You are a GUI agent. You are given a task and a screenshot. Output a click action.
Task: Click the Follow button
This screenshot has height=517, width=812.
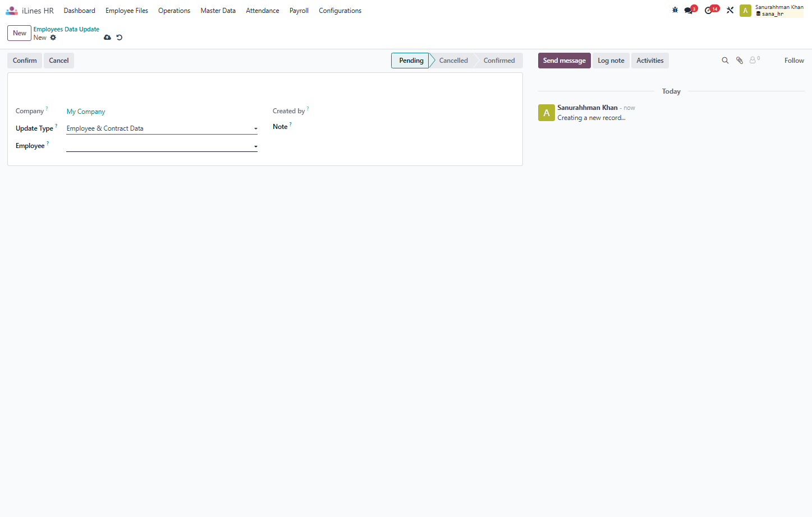[794, 61]
